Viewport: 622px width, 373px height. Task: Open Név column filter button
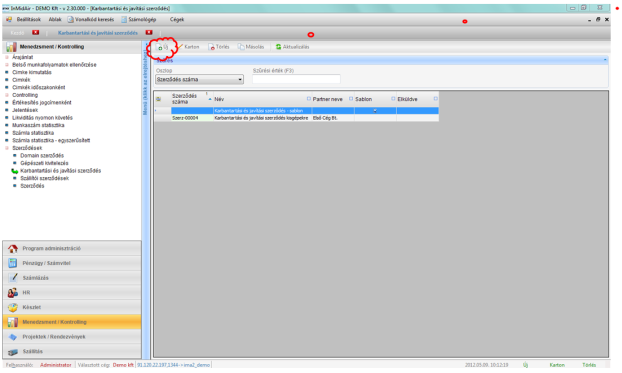click(309, 98)
